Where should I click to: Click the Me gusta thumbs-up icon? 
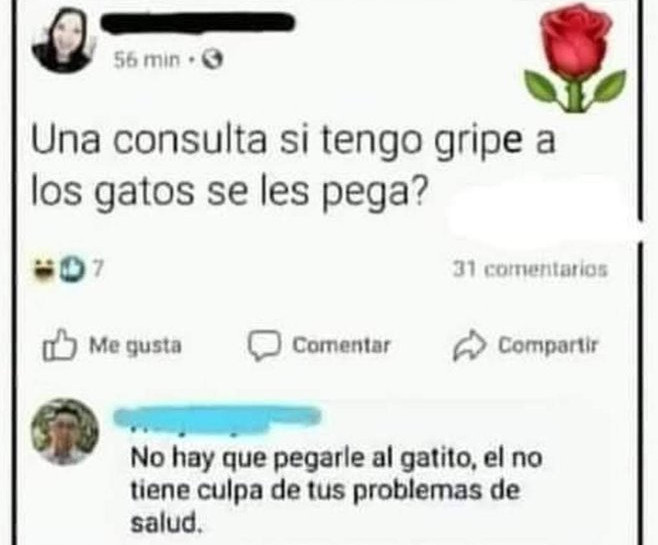click(60, 345)
